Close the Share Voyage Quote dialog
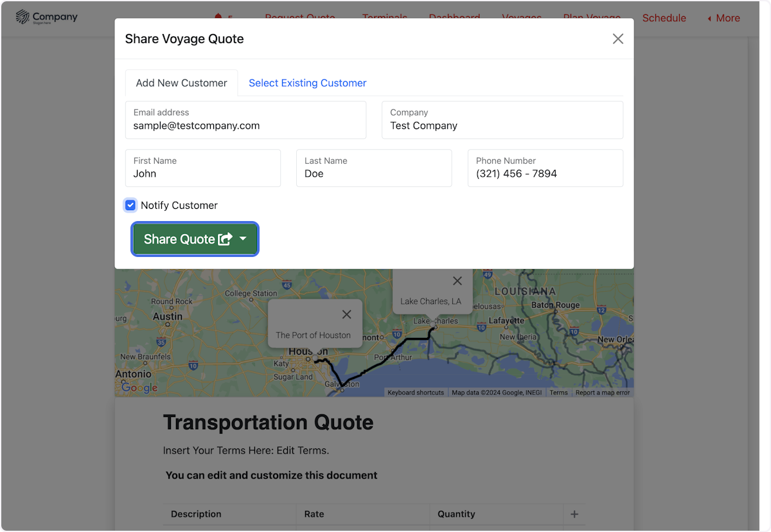 click(617, 39)
